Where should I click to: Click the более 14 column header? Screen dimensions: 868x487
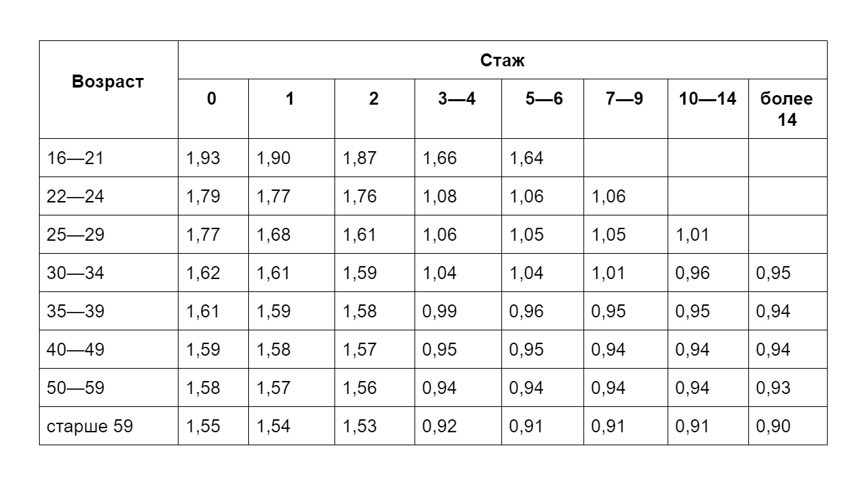(x=787, y=109)
